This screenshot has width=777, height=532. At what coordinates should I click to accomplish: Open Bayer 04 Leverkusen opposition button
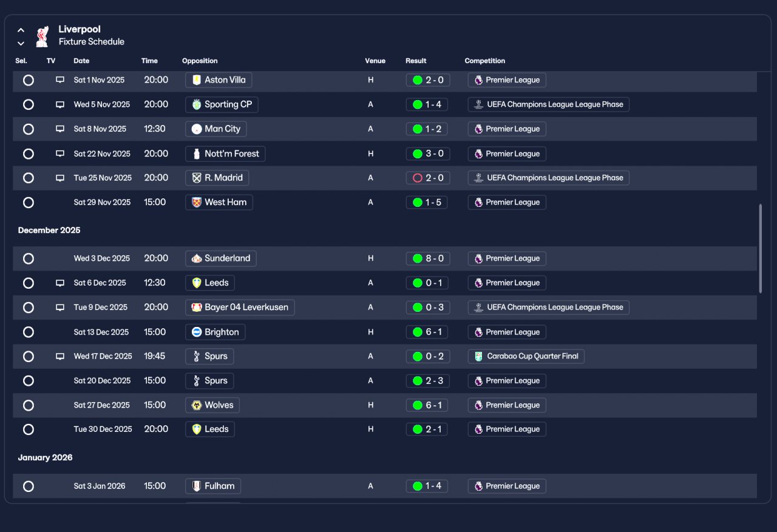240,307
